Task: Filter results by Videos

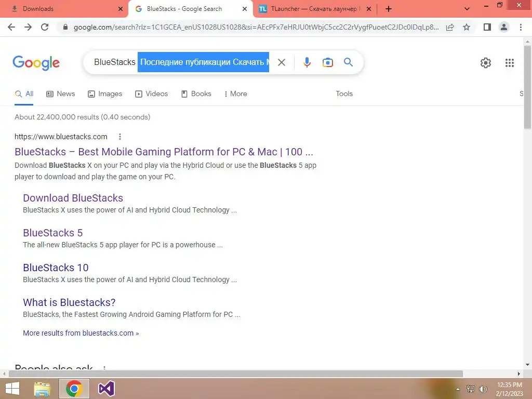Action: pyautogui.click(x=151, y=94)
